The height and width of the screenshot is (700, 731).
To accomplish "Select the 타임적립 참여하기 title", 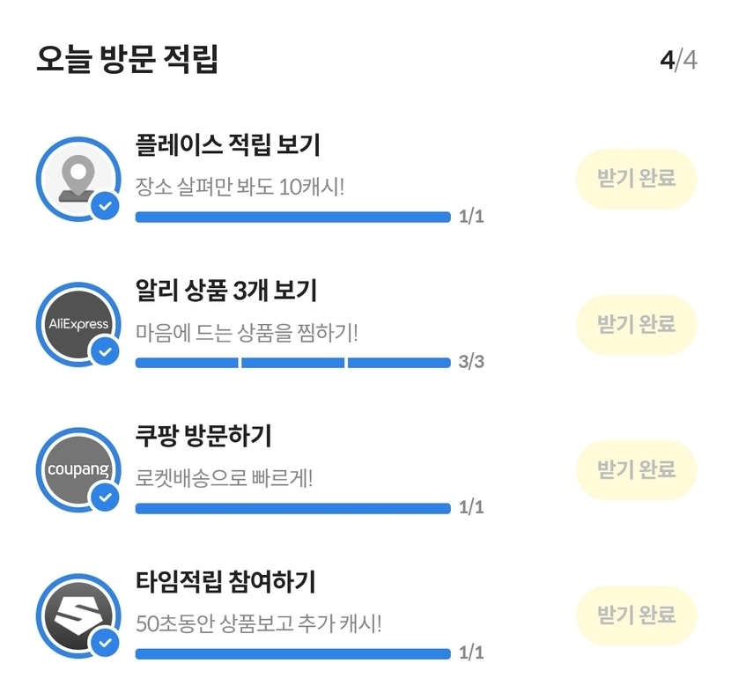I will pyautogui.click(x=225, y=581).
